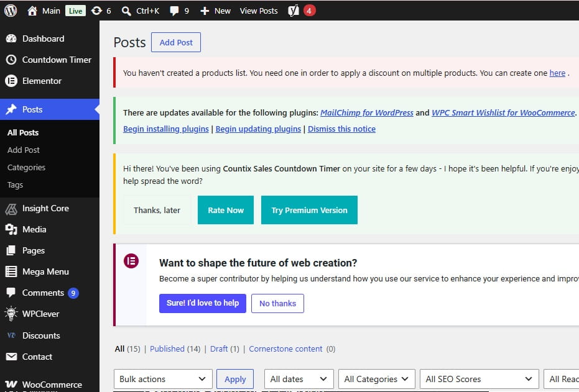Click the Posts pushpin icon

11,109
